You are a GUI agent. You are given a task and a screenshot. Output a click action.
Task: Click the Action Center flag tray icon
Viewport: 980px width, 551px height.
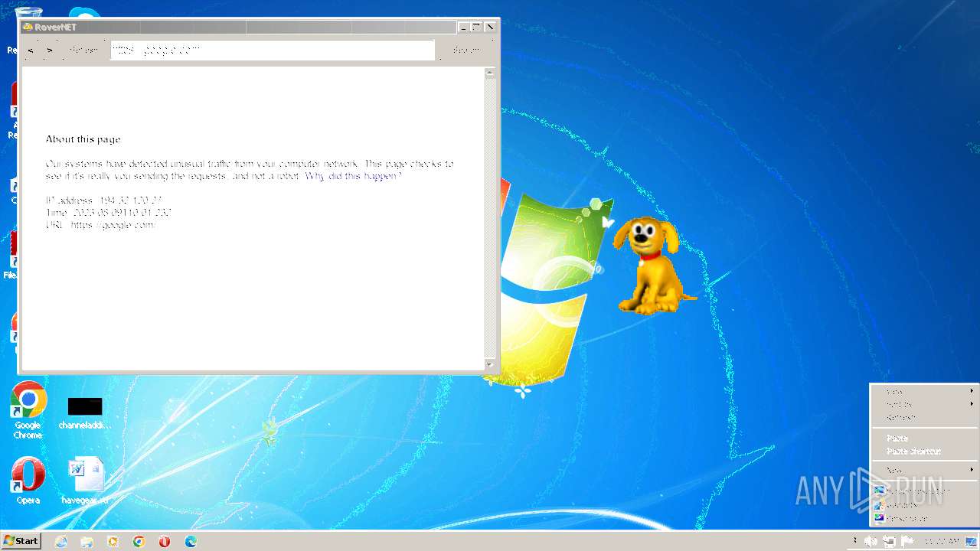(x=907, y=541)
